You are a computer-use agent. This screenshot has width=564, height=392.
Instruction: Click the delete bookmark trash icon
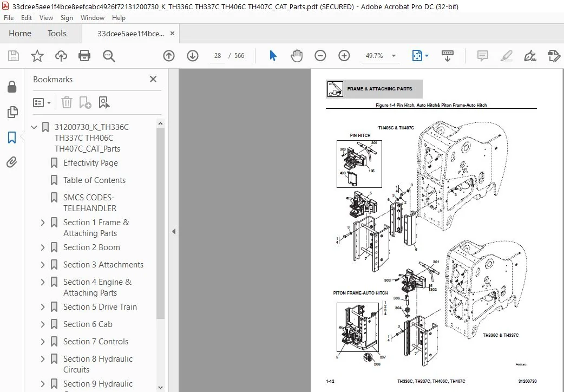67,102
